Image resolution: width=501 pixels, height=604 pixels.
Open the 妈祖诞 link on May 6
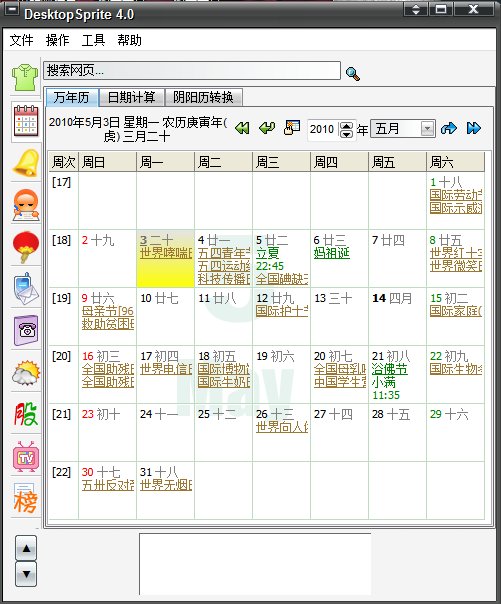332,253
